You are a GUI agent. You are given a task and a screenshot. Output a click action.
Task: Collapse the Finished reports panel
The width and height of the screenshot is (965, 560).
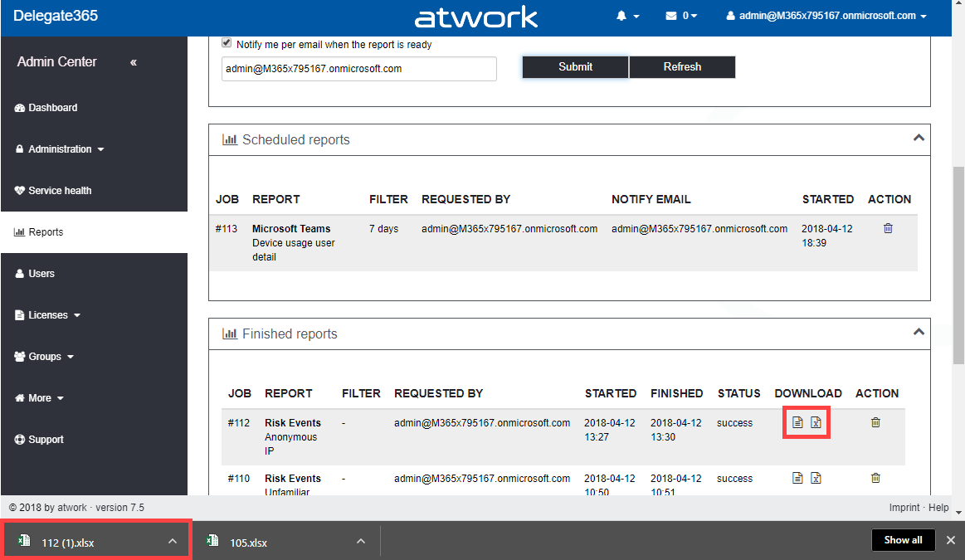point(918,332)
